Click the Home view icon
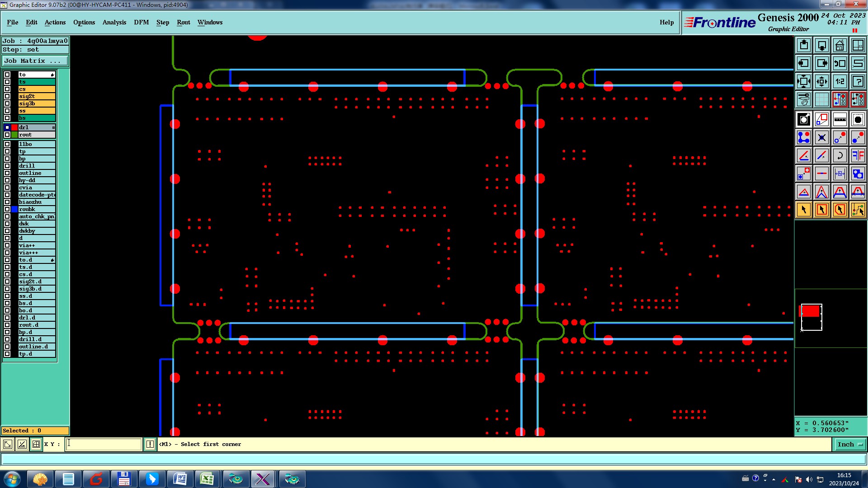Viewport: 868px width, 488px height. 840,45
